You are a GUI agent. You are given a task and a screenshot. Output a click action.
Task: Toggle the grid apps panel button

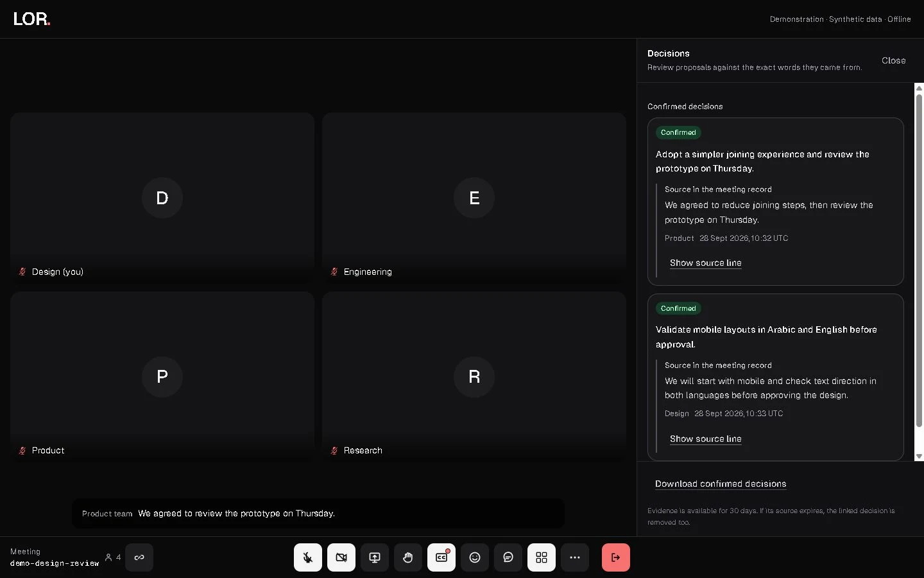(542, 557)
